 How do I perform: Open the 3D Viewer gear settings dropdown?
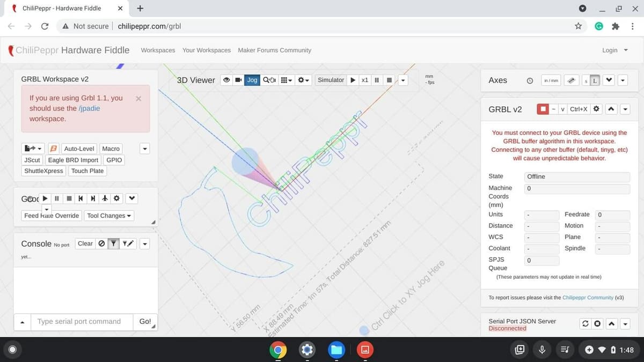click(x=304, y=80)
